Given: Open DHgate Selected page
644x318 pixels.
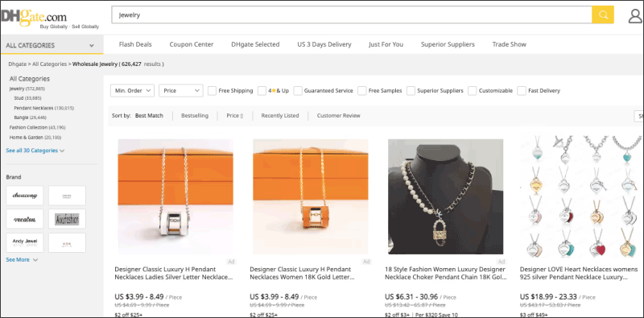Looking at the screenshot, I should click(x=255, y=44).
